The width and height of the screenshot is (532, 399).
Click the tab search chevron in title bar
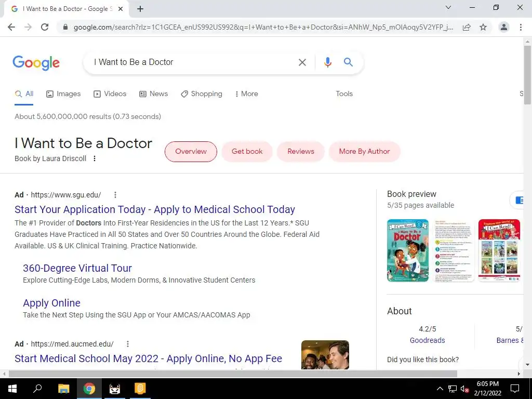pyautogui.click(x=448, y=7)
